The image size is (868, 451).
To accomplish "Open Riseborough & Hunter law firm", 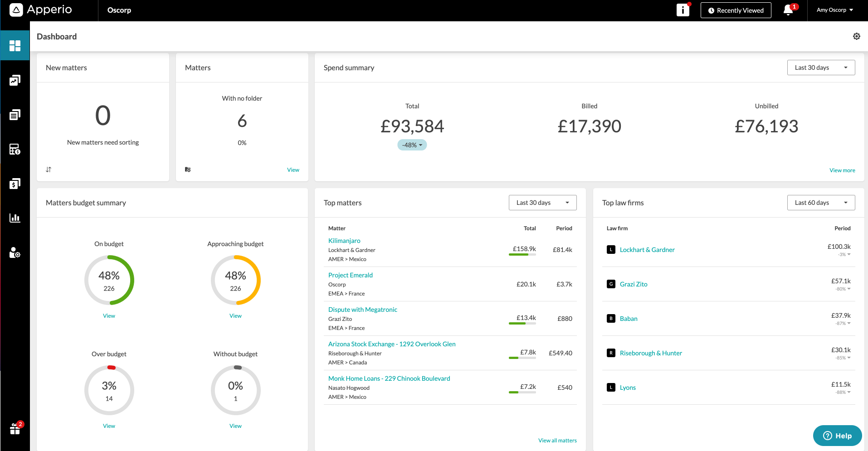I will pyautogui.click(x=651, y=353).
